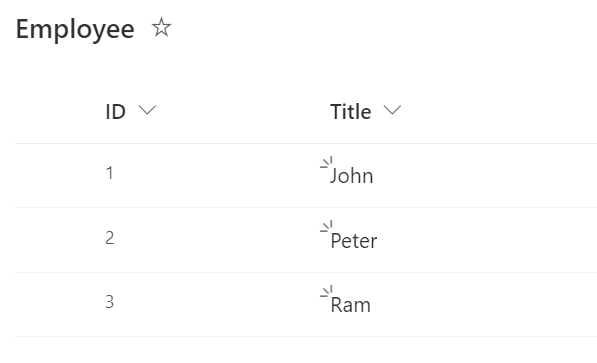597x363 pixels.
Task: Expand the Title column dropdown chevron
Action: 392,110
